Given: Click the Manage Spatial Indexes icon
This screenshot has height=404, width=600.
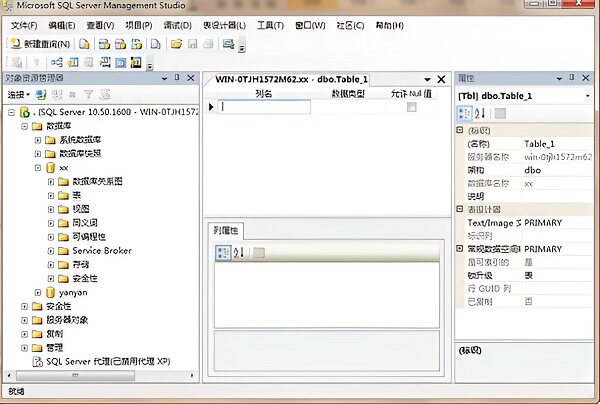Looking at the screenshot, I should (x=136, y=62).
